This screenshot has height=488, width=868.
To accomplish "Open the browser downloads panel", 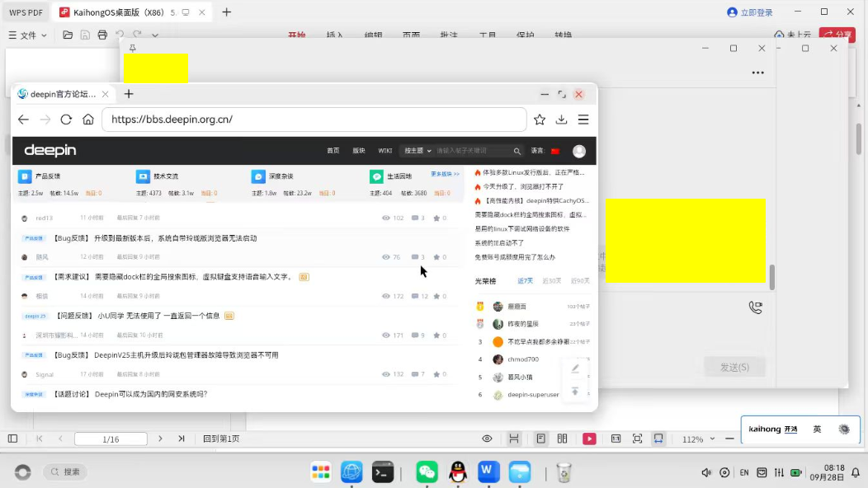I will click(x=561, y=120).
